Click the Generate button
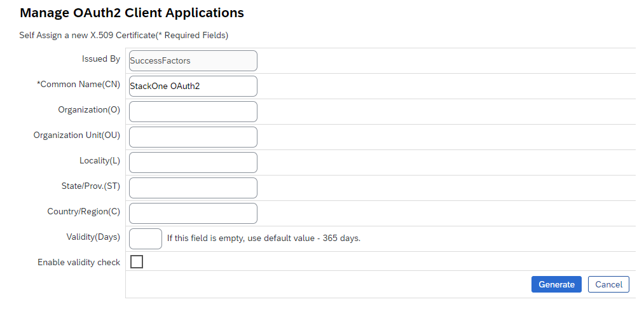The image size is (644, 311). (556, 284)
